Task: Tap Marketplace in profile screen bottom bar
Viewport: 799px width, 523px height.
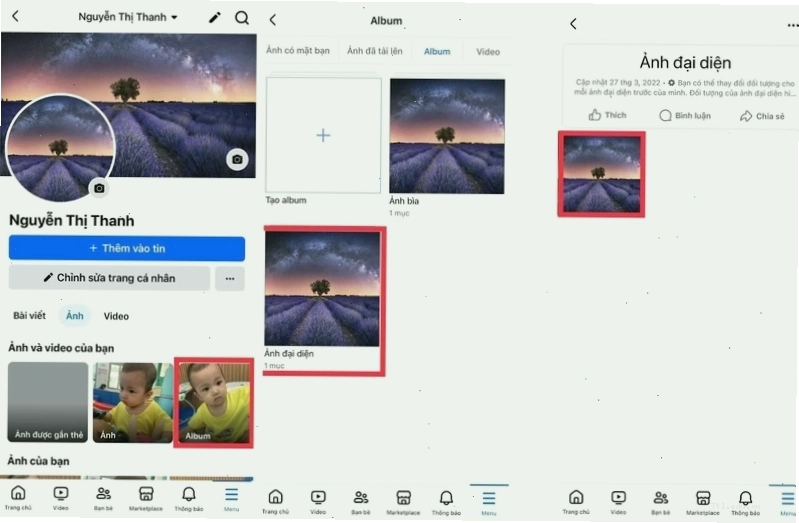Action: 146,498
